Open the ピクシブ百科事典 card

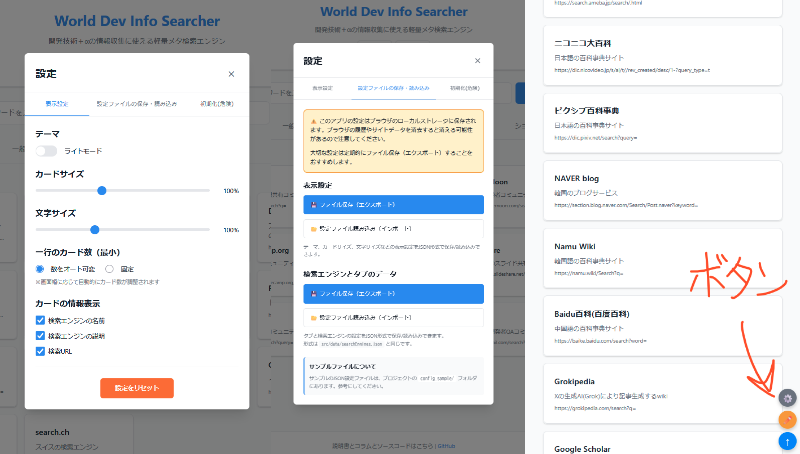[x=663, y=123]
